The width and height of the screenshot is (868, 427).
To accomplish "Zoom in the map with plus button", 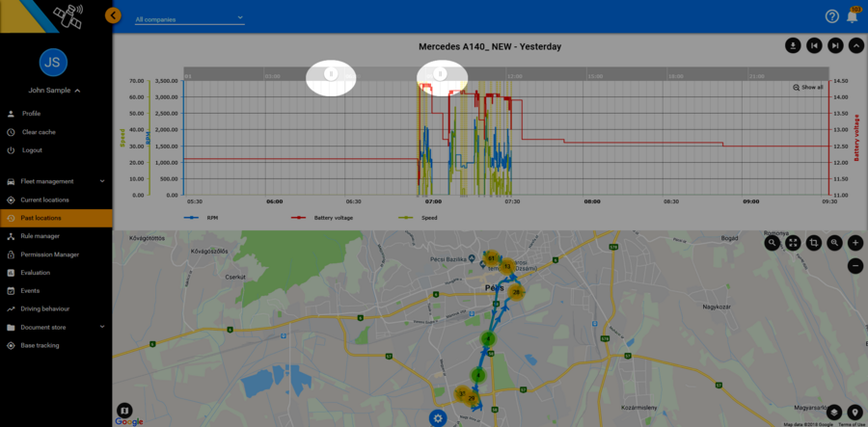I will point(855,244).
